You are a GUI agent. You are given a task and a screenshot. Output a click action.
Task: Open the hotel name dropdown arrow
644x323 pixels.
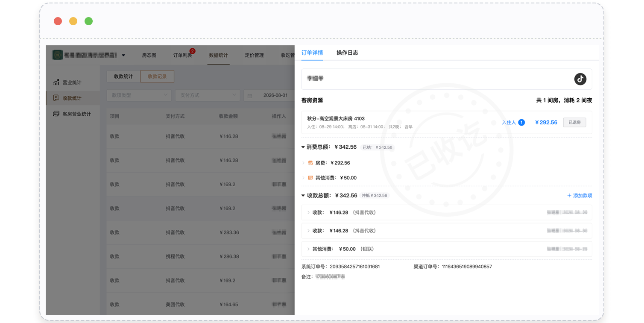tap(123, 55)
